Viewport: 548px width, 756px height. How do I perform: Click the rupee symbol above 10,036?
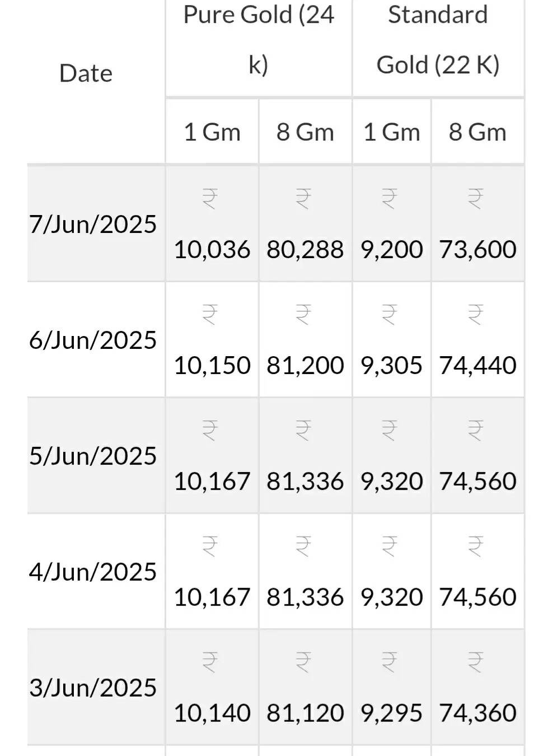[210, 199]
